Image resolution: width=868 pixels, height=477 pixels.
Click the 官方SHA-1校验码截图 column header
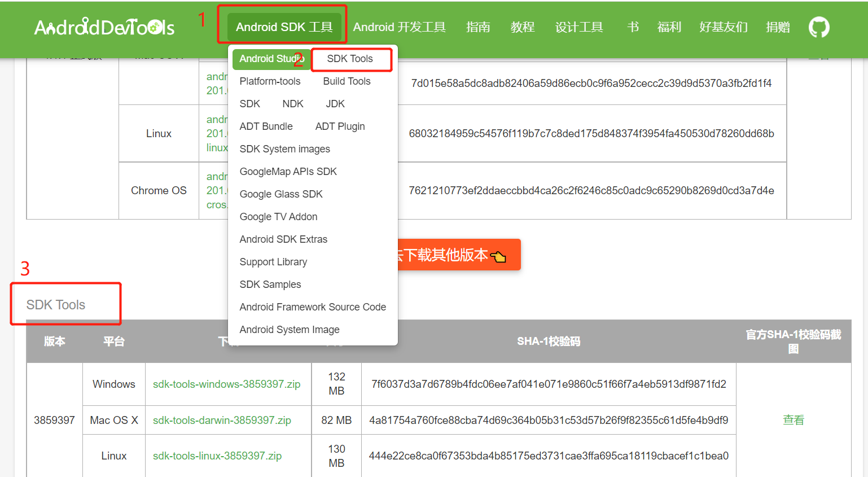pyautogui.click(x=794, y=341)
